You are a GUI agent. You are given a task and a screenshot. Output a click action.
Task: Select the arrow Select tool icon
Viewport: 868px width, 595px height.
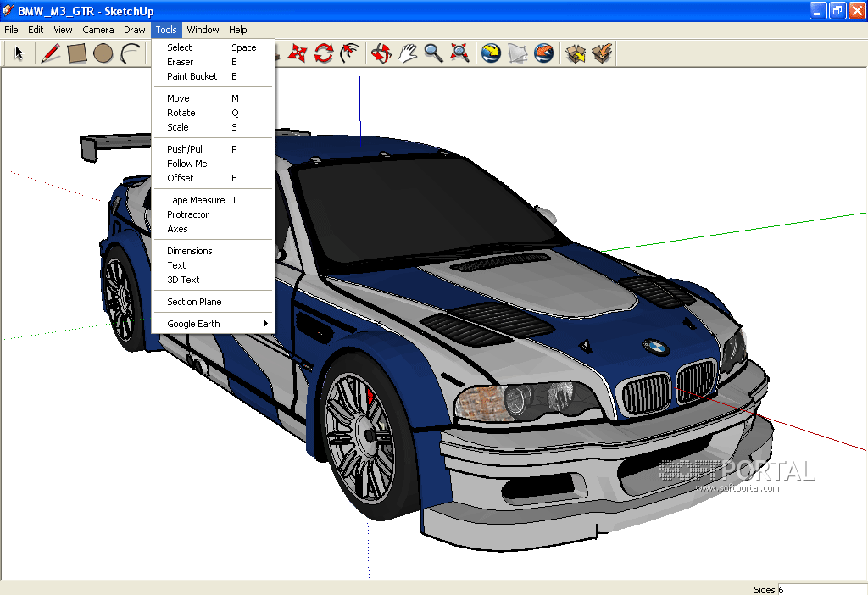tap(19, 53)
